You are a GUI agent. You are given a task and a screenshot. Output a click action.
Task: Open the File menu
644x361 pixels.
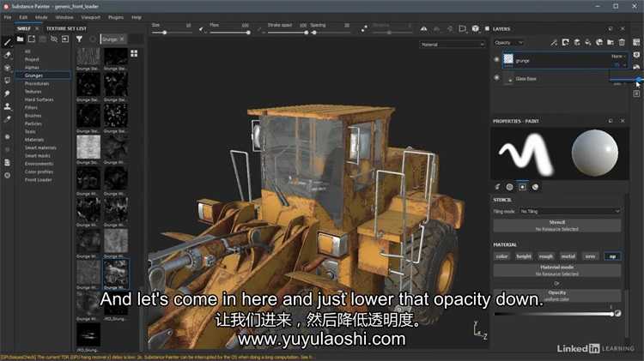tap(8, 17)
